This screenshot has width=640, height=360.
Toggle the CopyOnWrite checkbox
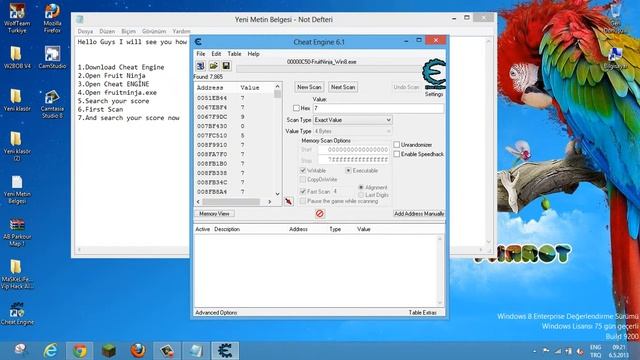[303, 179]
